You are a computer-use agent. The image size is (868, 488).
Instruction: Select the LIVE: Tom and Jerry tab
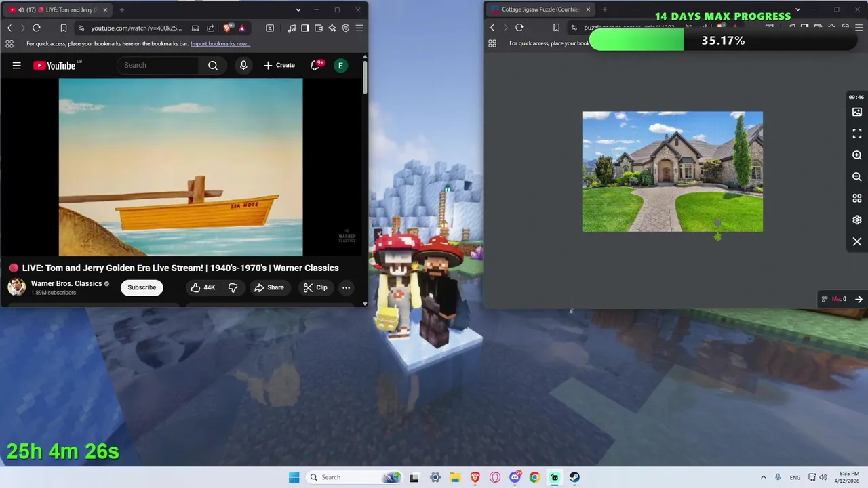58,10
